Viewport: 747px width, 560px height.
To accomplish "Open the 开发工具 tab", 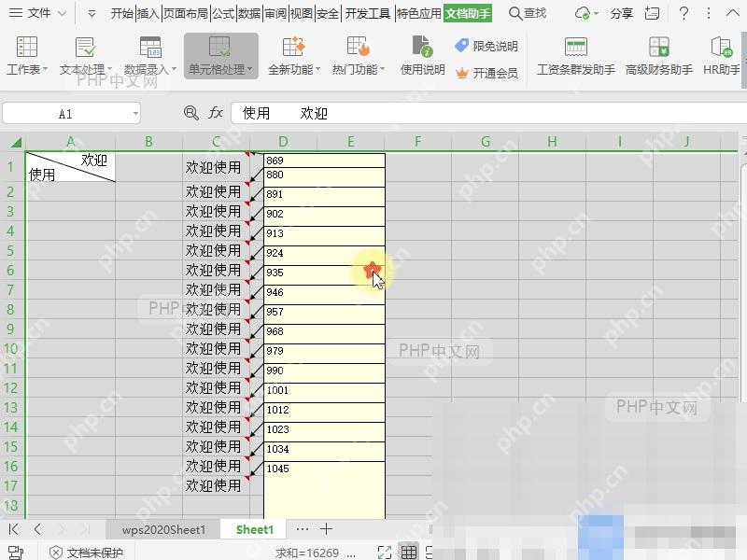I will click(x=367, y=13).
